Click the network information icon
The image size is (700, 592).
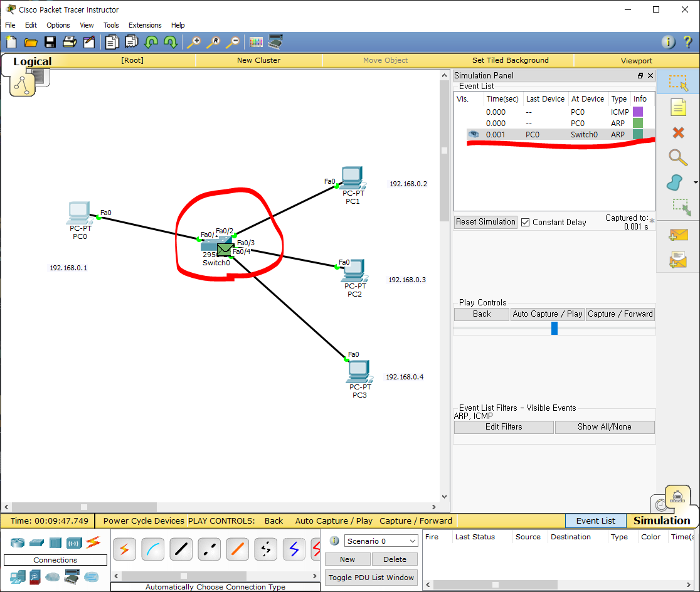(668, 43)
